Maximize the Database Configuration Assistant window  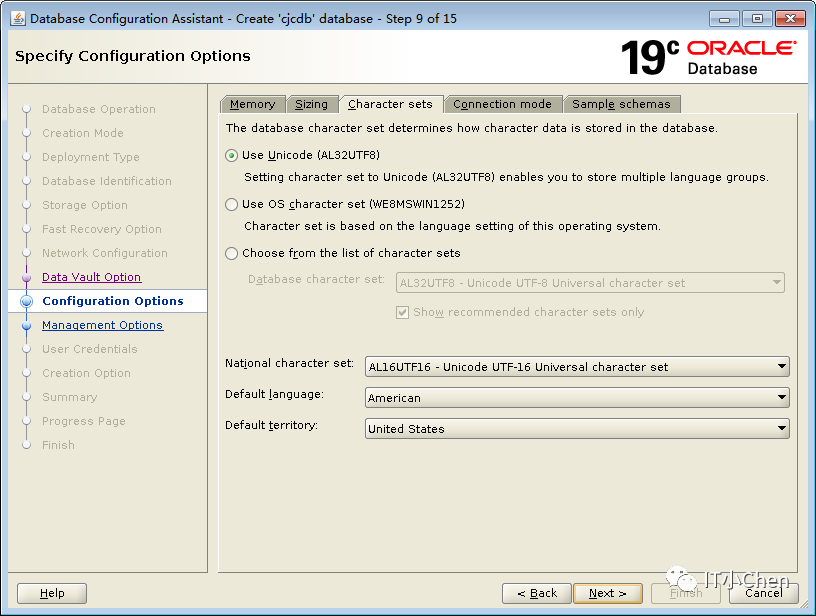pyautogui.click(x=757, y=19)
